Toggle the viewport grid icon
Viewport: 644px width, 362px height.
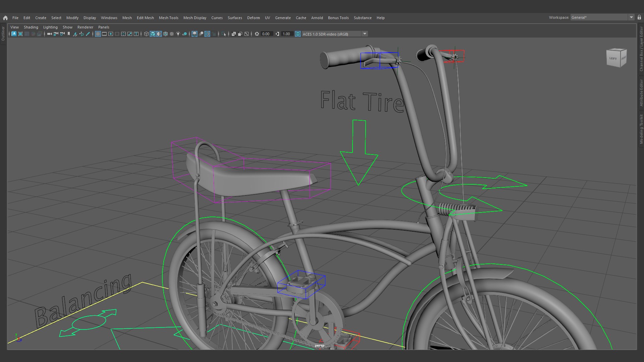coord(98,34)
